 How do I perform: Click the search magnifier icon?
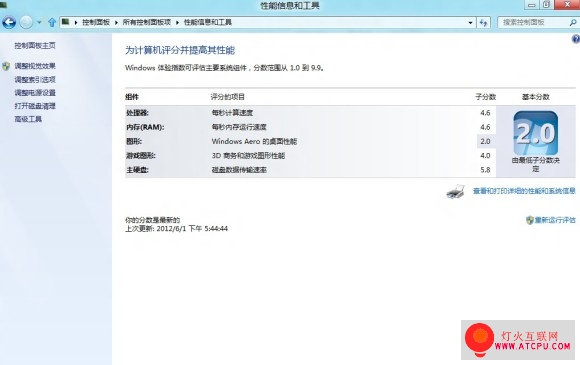coord(573,23)
